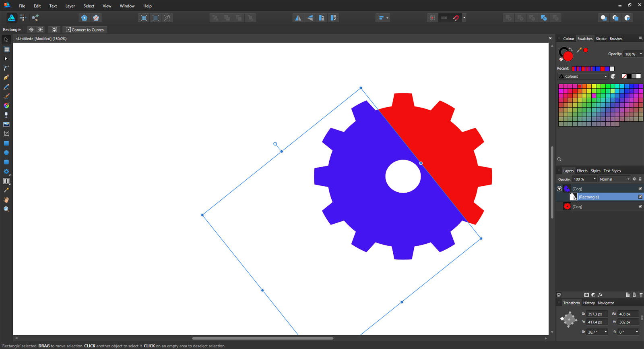
Task: Toggle the Transform Origin crosshair icon
Action: [31, 29]
